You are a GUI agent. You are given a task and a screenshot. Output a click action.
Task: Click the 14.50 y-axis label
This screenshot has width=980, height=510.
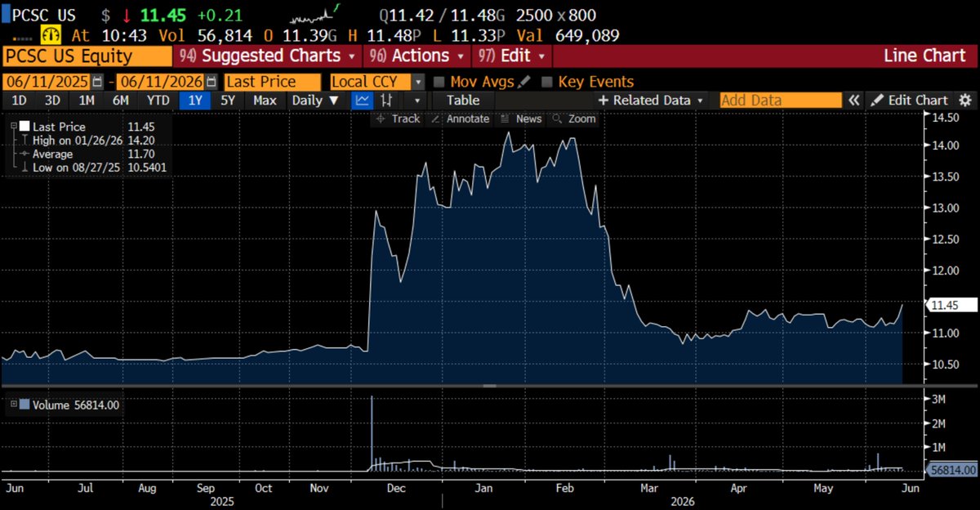click(x=944, y=117)
